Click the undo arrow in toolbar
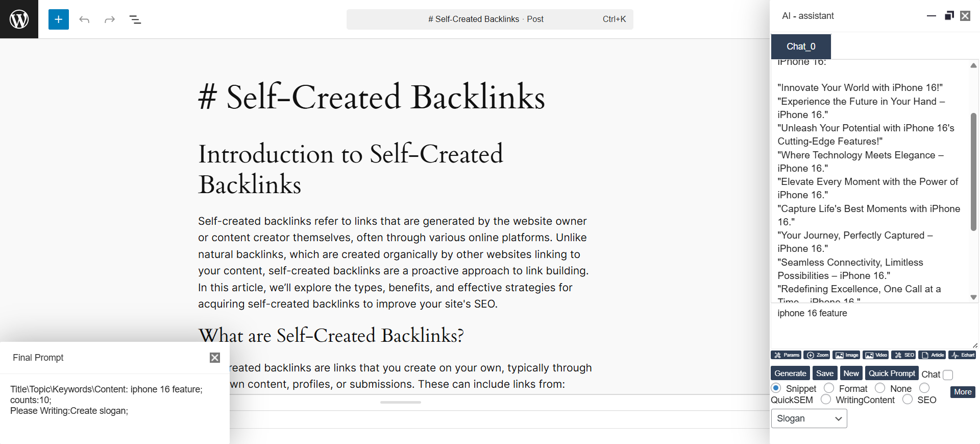Image resolution: width=980 pixels, height=444 pixels. click(84, 19)
